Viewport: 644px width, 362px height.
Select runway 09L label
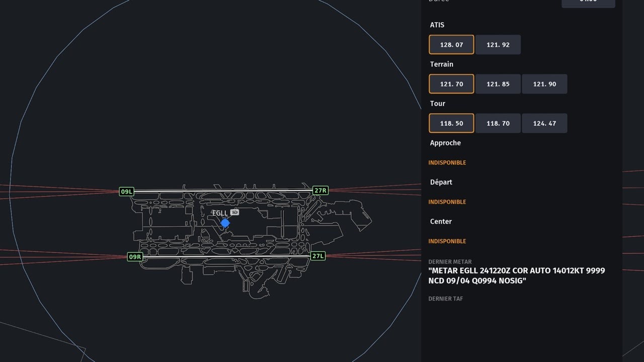tap(126, 192)
